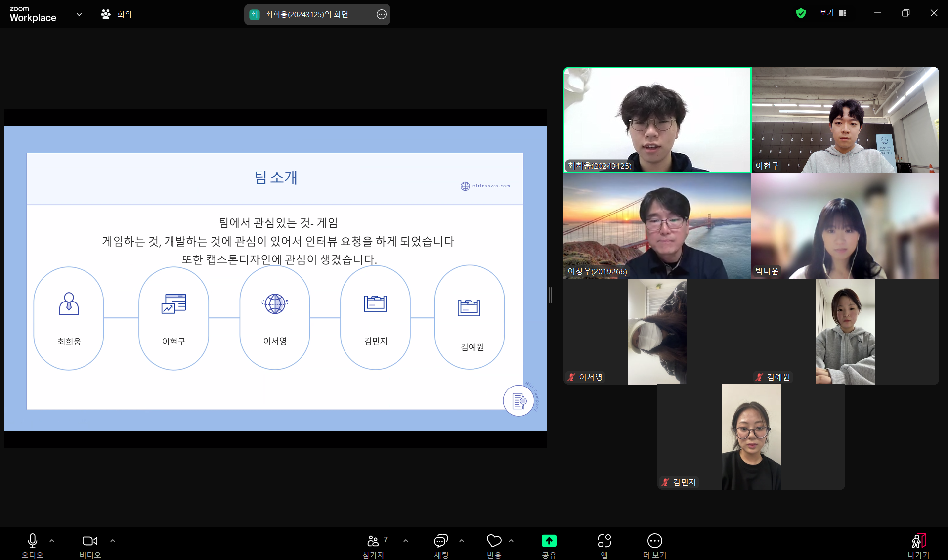Open the 참가자 participants panel
Screen dimensions: 948x560
tap(374, 545)
